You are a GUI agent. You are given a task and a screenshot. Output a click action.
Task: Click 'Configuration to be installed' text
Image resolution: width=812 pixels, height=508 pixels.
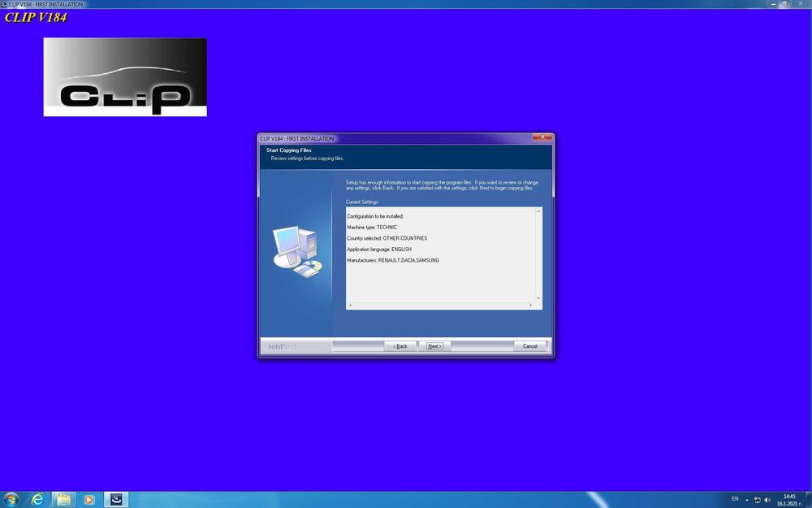point(375,217)
